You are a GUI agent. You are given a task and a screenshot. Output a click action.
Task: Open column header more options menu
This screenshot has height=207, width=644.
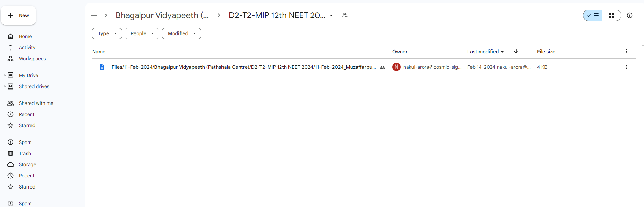[627, 51]
